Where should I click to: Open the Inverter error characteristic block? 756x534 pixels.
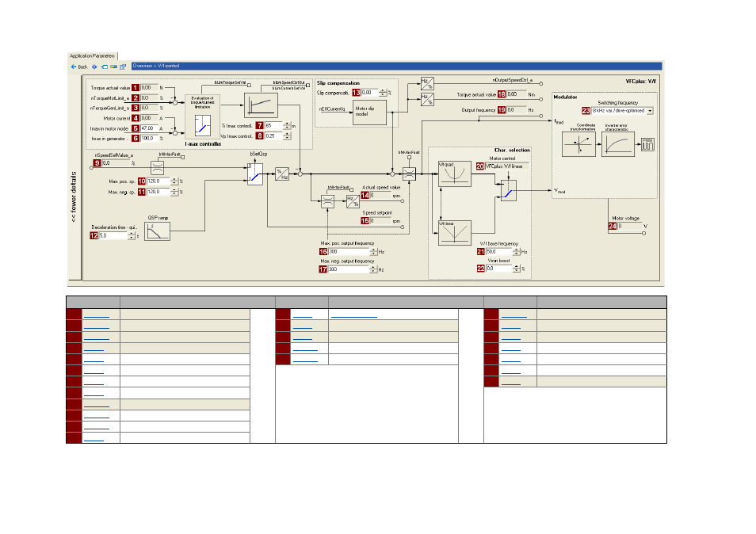tap(617, 144)
